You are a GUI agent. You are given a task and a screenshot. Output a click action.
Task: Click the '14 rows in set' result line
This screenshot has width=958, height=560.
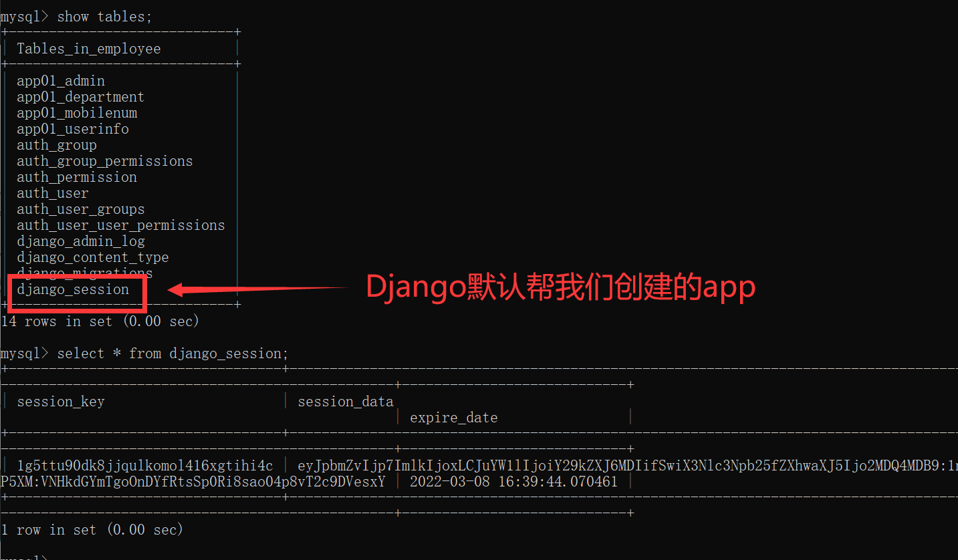click(100, 321)
